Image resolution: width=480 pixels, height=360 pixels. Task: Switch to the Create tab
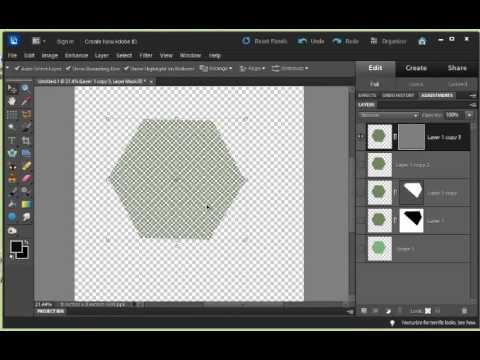coord(416,68)
